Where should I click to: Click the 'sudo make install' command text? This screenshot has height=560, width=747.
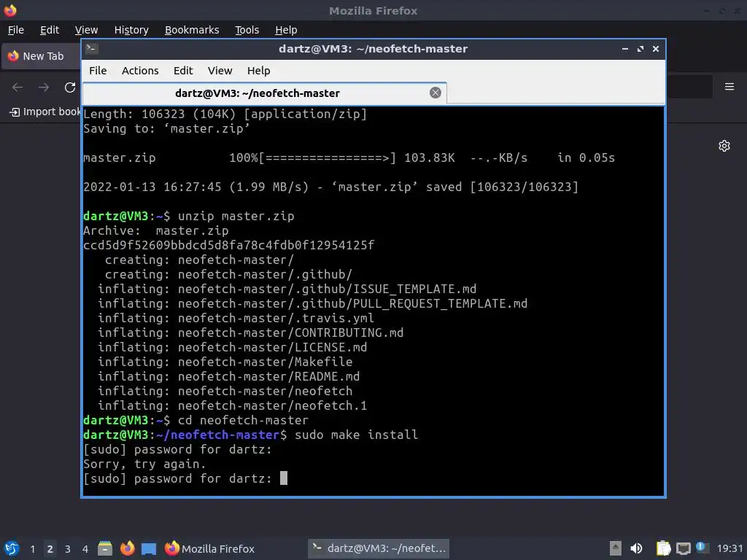pos(356,435)
